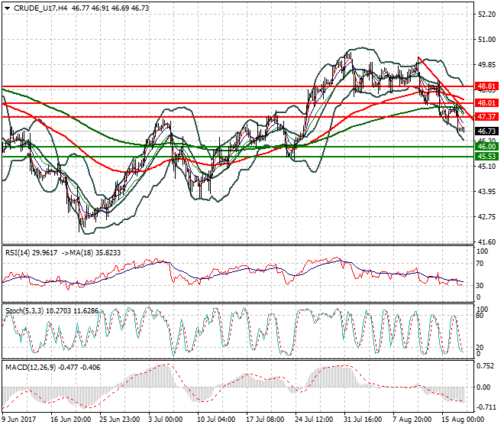This screenshot has height=428, width=504.
Task: Select the 31 Jul 16:00 time label
Action: 363,420
